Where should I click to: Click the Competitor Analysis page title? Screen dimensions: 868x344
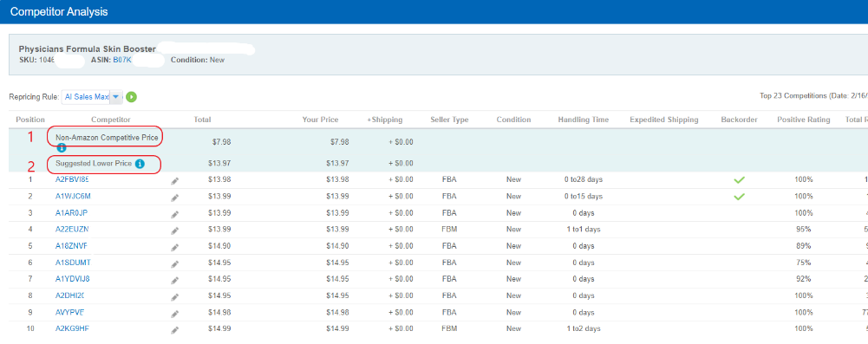point(59,11)
